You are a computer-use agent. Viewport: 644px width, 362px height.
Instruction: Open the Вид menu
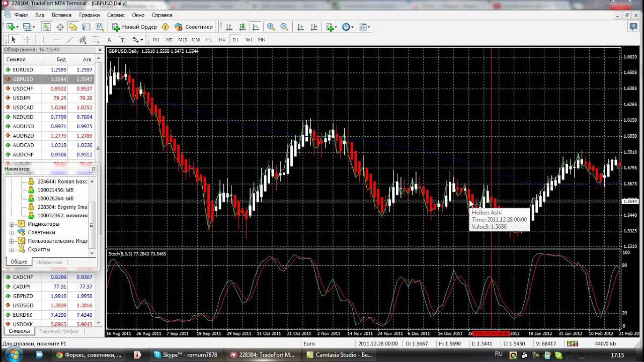tap(40, 15)
